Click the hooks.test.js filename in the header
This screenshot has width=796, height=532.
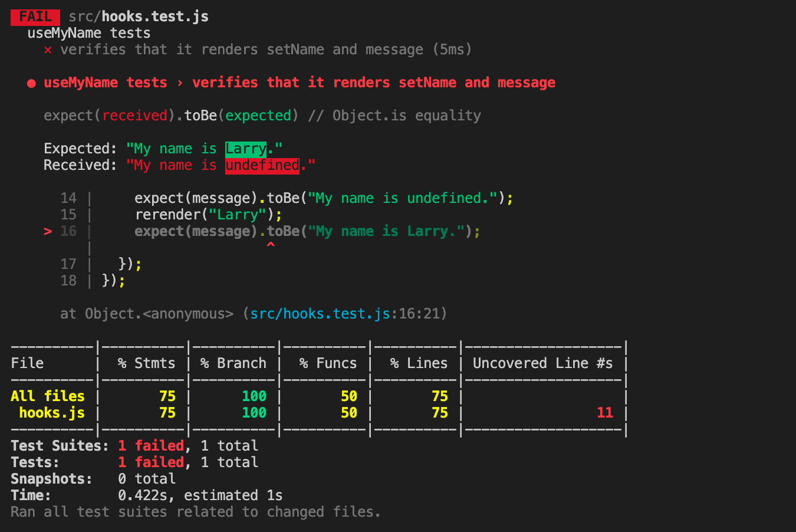(154, 16)
